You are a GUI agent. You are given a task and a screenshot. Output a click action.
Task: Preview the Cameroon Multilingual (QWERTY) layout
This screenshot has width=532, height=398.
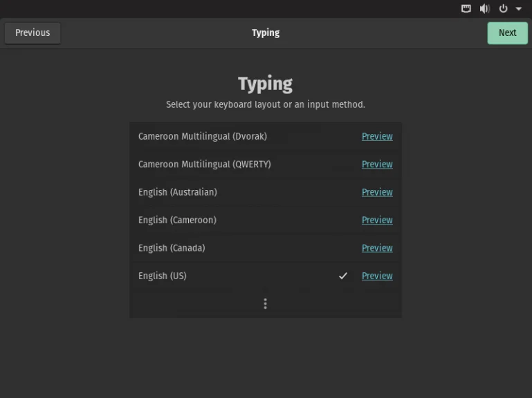pyautogui.click(x=377, y=164)
